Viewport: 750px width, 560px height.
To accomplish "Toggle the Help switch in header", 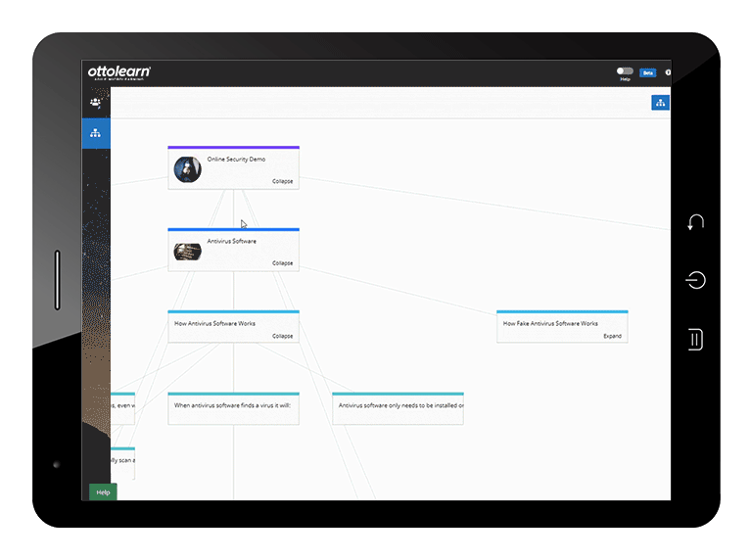I will [x=625, y=70].
